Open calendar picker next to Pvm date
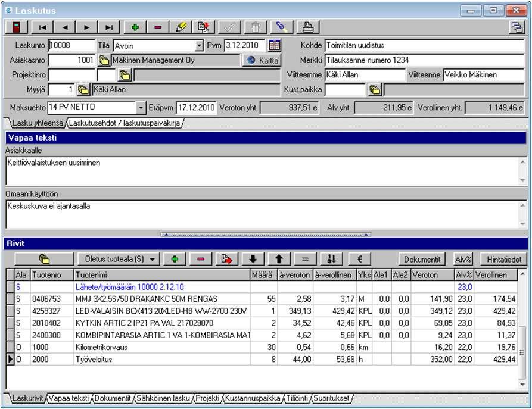Viewport: 532px width, 409px height. coord(275,45)
